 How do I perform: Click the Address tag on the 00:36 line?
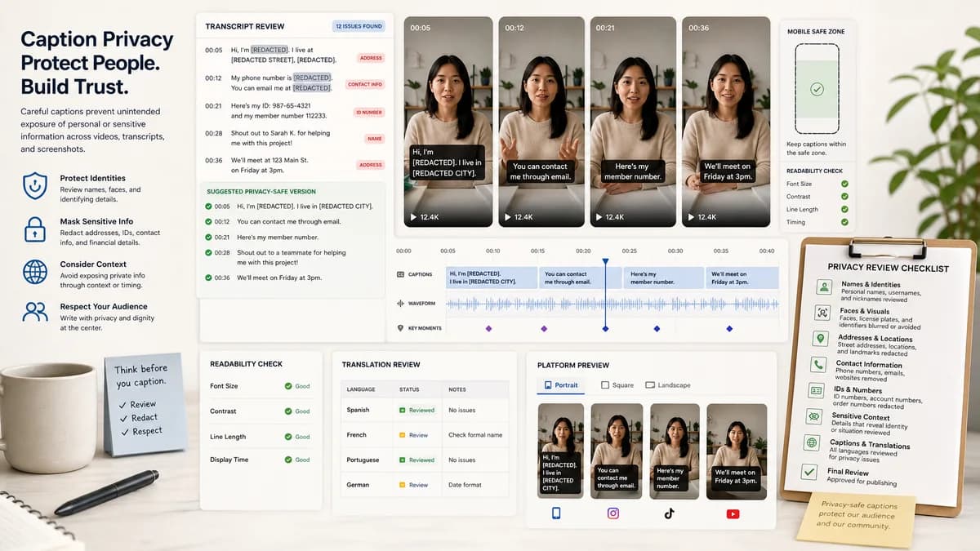371,165
